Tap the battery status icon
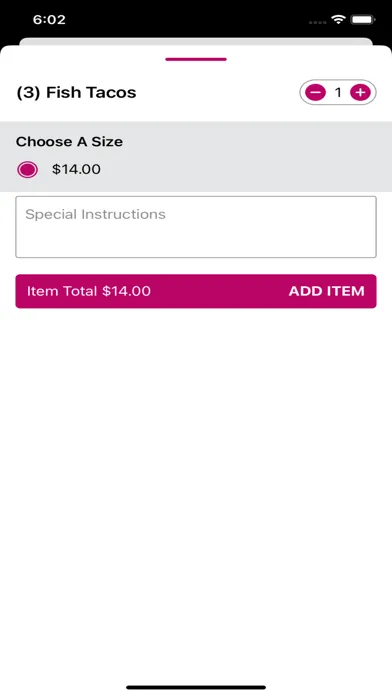The height and width of the screenshot is (696, 392). [363, 20]
